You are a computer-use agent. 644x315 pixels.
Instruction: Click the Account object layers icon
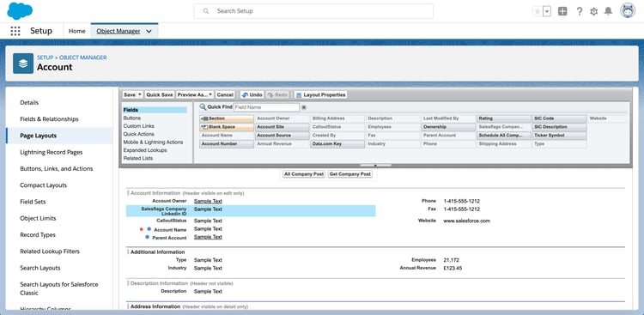tap(23, 64)
